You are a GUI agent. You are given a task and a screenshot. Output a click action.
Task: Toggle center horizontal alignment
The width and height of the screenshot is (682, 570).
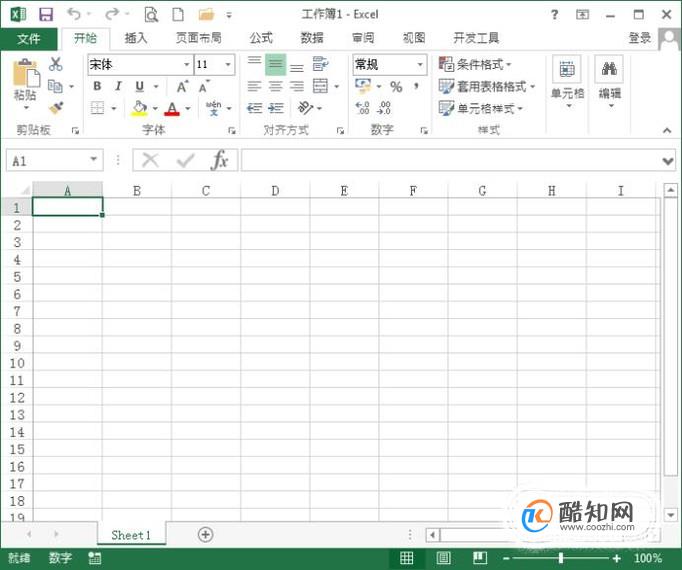[276, 86]
